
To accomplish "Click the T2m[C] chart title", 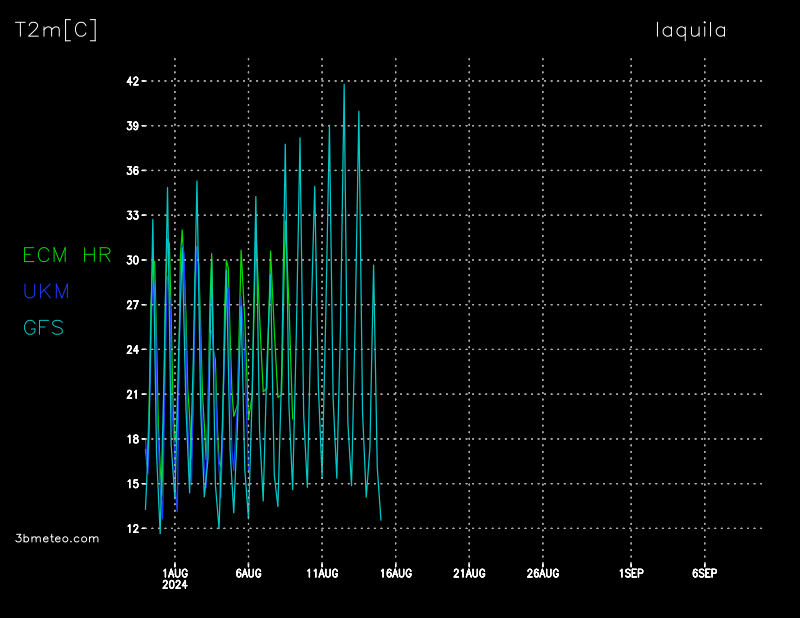I will click(x=56, y=31).
